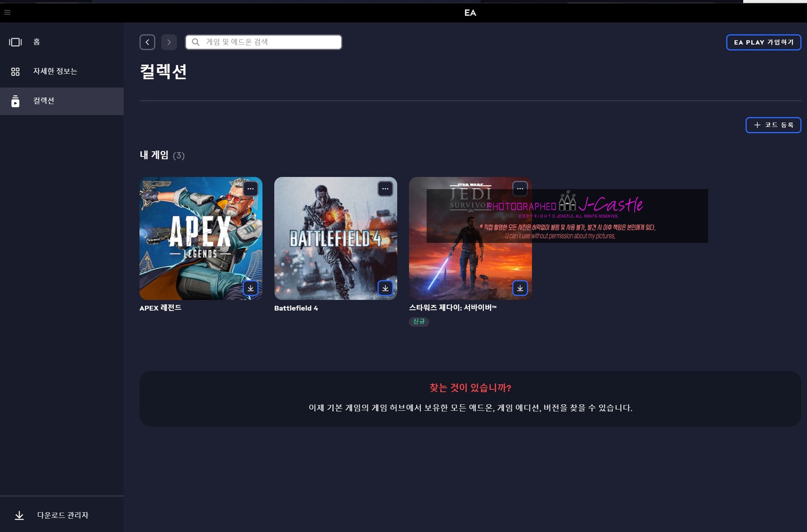
Task: Click EA PLAY 가입하기 button
Action: [x=764, y=42]
